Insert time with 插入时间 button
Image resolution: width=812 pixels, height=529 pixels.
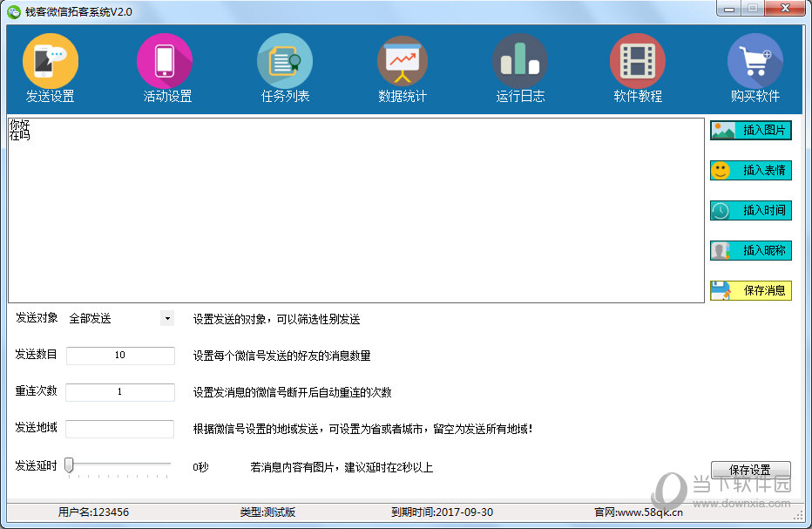pos(750,210)
